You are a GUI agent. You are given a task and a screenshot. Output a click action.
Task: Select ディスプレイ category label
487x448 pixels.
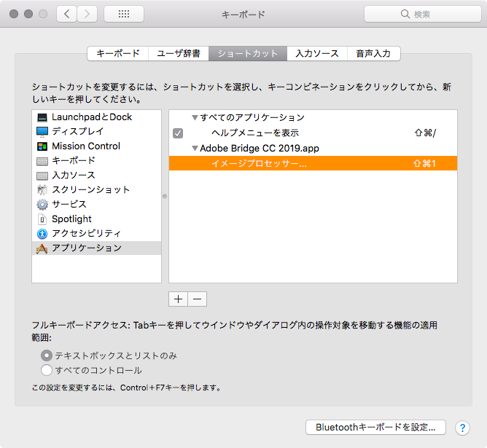click(78, 131)
